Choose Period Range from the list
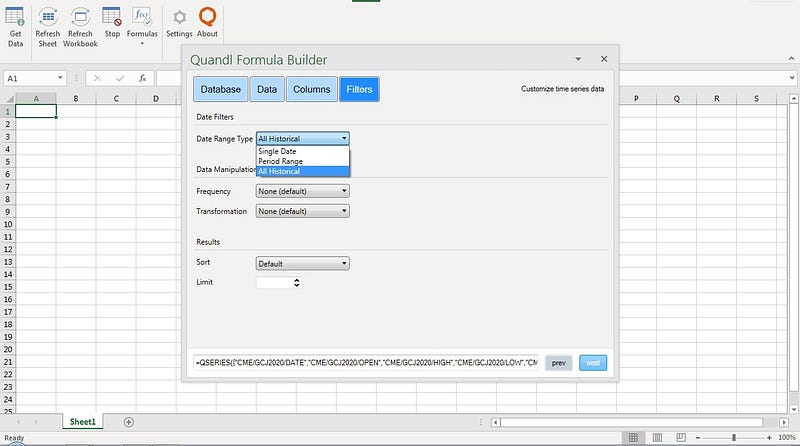The width and height of the screenshot is (800, 446). click(303, 161)
